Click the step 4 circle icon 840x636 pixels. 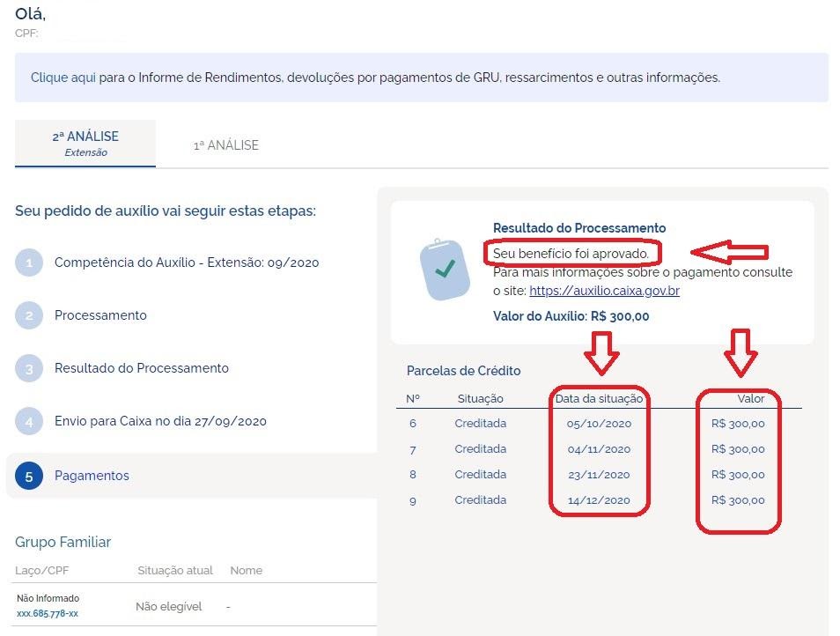29,421
